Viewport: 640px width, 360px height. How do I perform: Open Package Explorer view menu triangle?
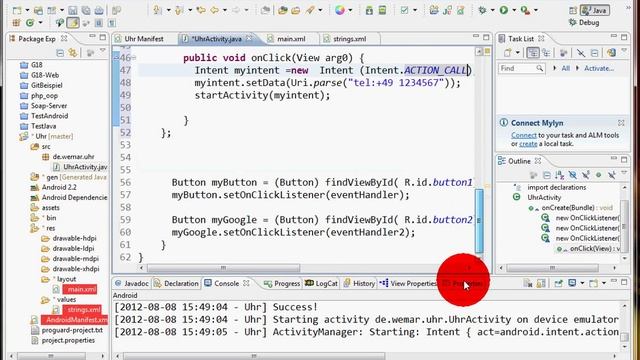(x=103, y=51)
